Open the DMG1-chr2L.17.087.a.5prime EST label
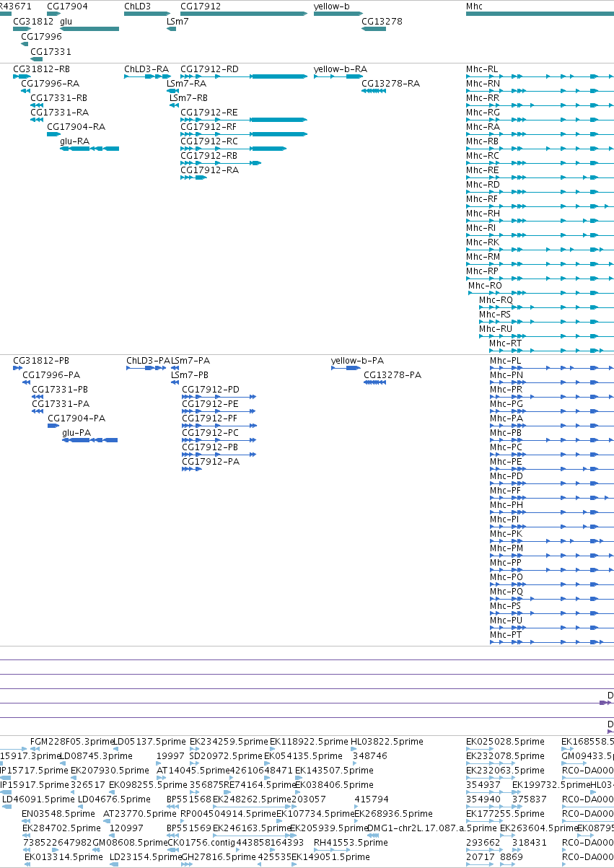Screen dimensions: 614x868 [433, 828]
